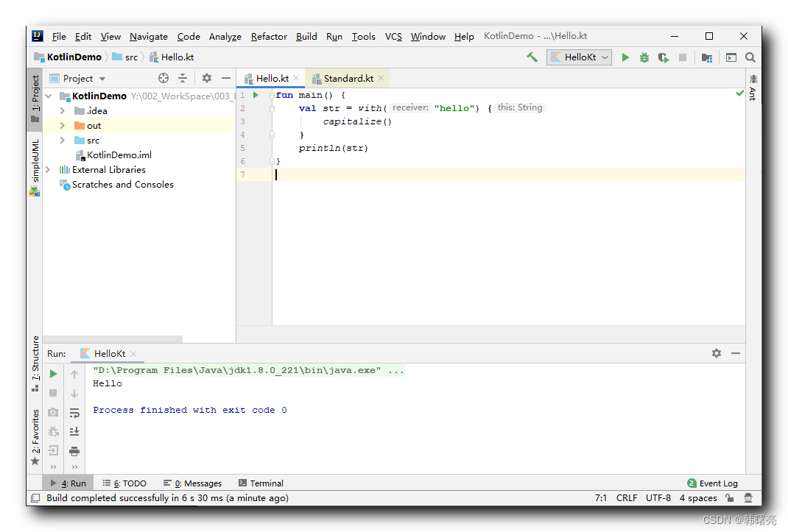The image size is (788, 532).
Task: Click the toolbar Stop square icon
Action: [x=683, y=57]
